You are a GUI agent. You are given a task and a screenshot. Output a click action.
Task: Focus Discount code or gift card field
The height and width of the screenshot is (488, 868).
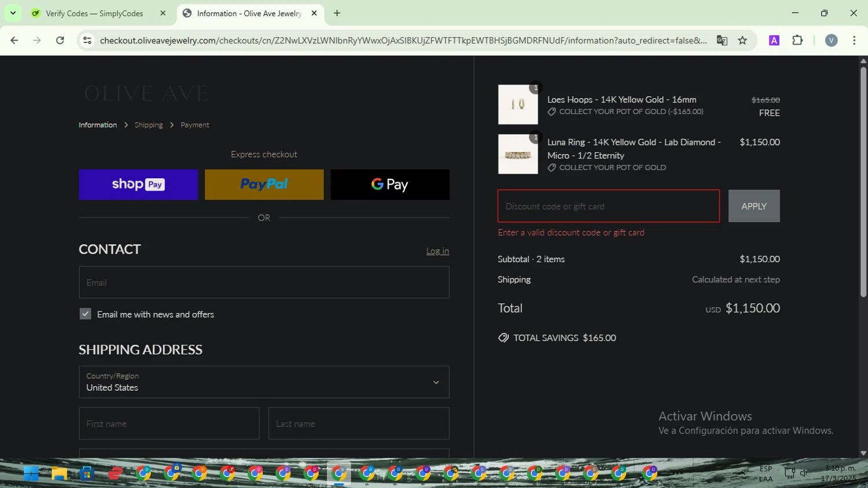(x=609, y=206)
